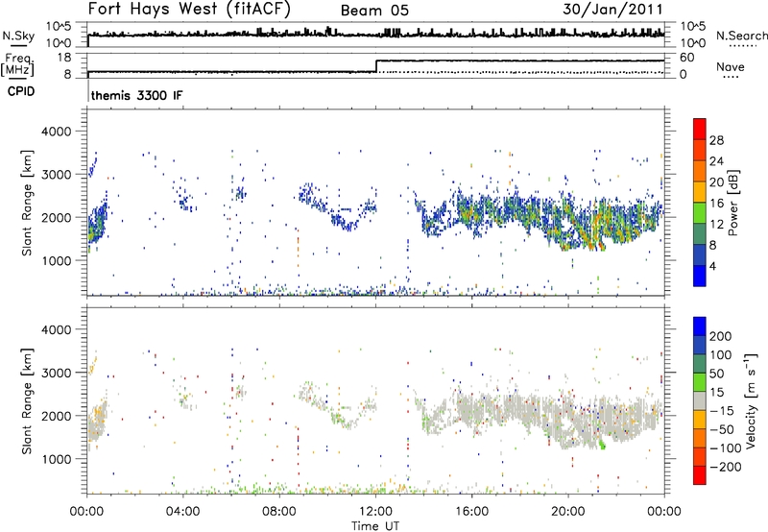Click the 'N.Sky' legend label
Viewport: 768px width, 532px height.
pyautogui.click(x=18, y=36)
